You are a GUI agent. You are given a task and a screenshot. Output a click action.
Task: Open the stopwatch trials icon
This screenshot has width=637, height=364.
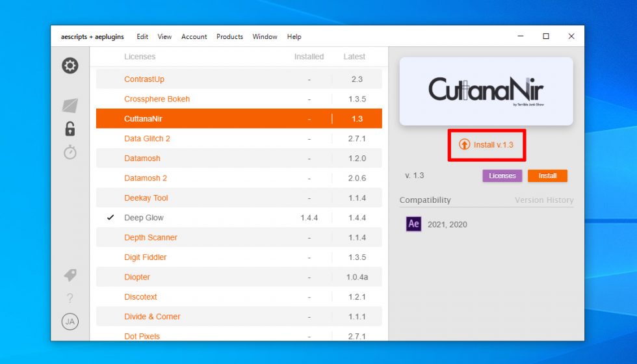click(70, 152)
